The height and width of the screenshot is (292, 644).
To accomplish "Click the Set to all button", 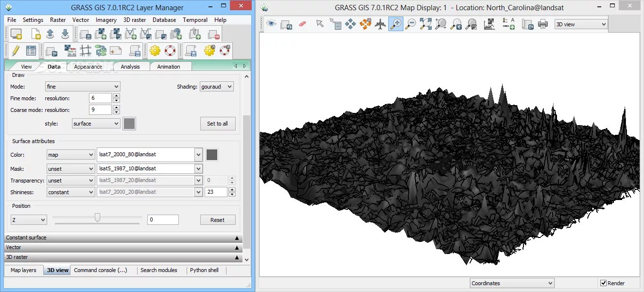I will click(217, 124).
